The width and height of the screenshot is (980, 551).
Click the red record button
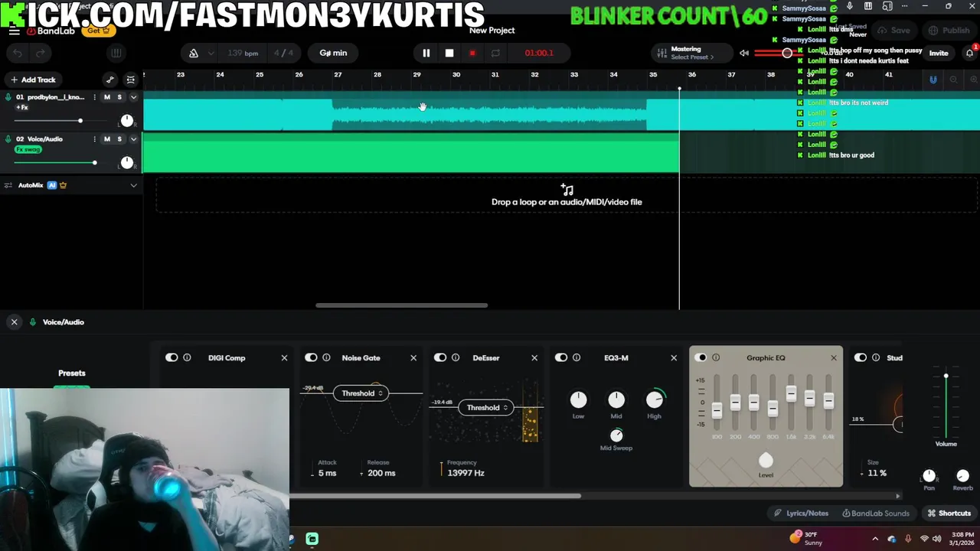pyautogui.click(x=472, y=53)
